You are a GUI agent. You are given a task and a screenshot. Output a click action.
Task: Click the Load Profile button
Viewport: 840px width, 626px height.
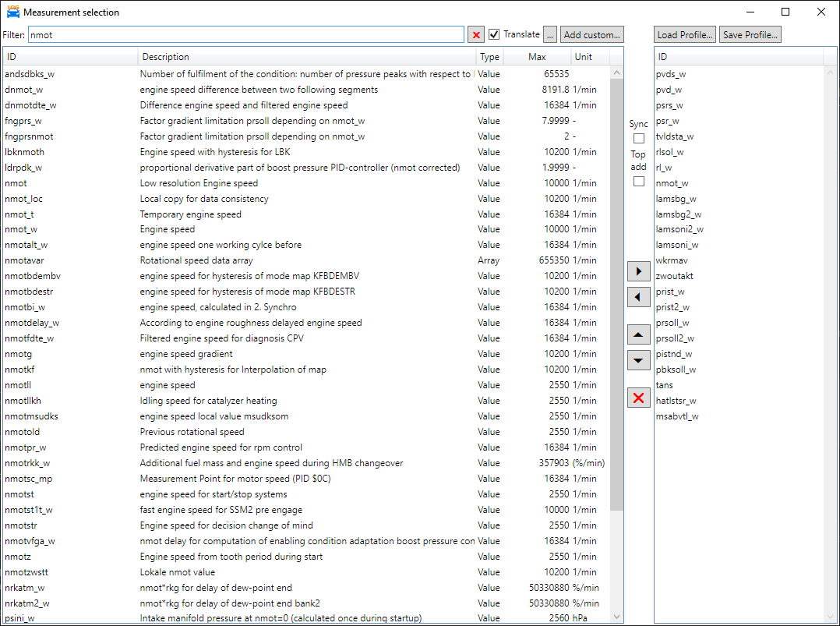(685, 35)
